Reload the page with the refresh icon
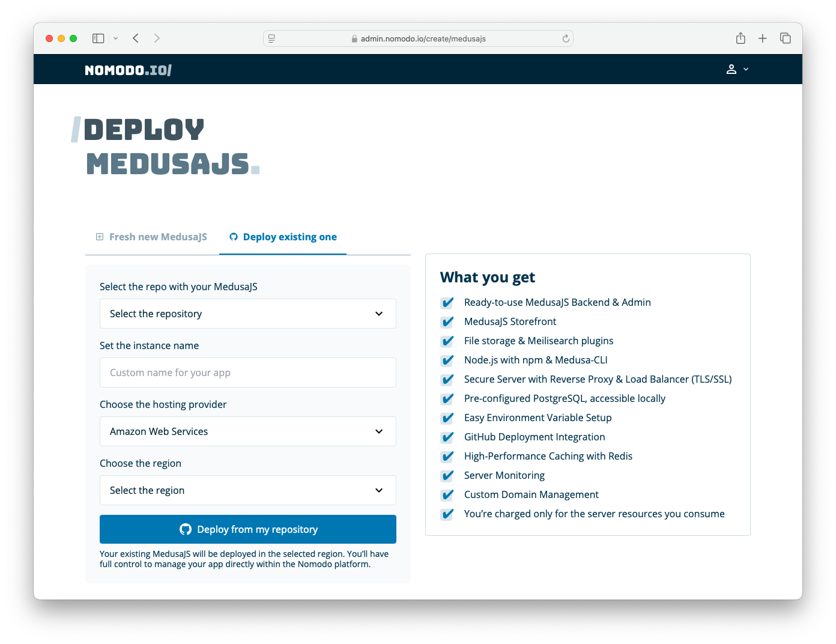This screenshot has width=836, height=644. pyautogui.click(x=566, y=38)
